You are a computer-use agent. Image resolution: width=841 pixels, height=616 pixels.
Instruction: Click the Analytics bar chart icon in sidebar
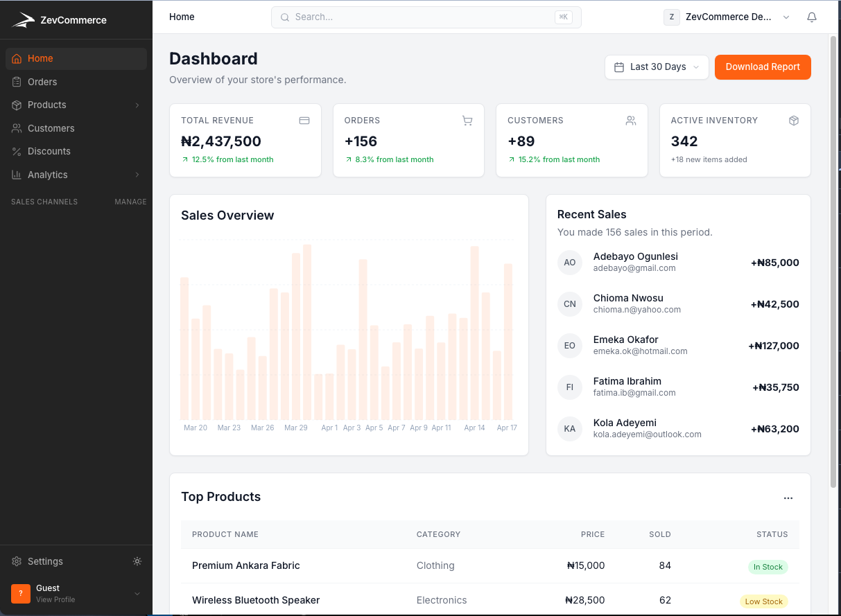17,175
